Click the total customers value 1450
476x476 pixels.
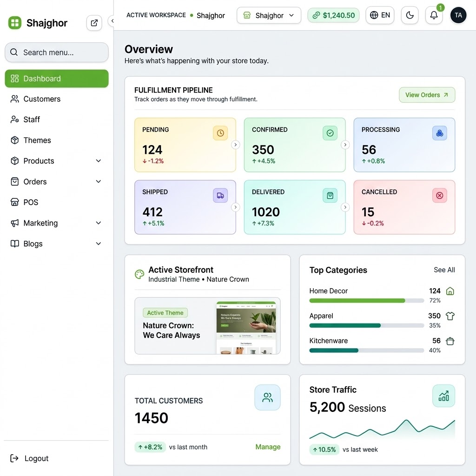[x=151, y=418]
